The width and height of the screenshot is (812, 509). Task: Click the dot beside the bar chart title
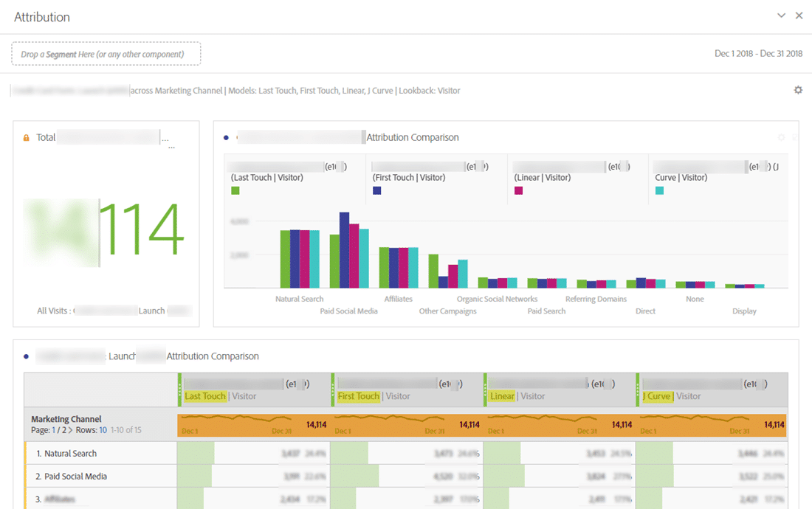226,138
